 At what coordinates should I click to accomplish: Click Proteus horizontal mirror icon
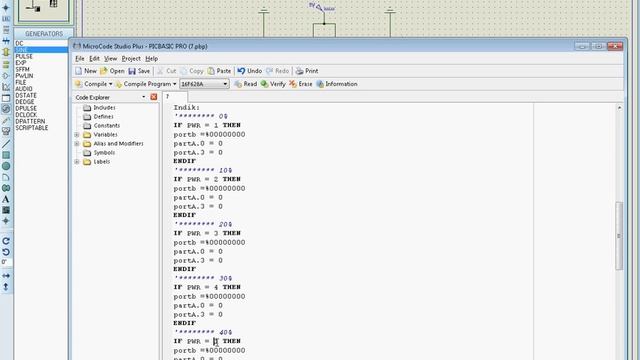click(x=6, y=276)
